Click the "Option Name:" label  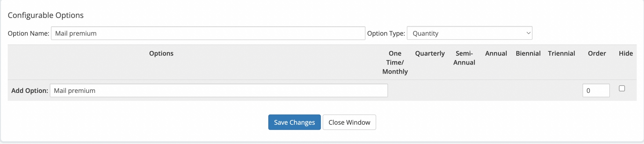tap(28, 33)
